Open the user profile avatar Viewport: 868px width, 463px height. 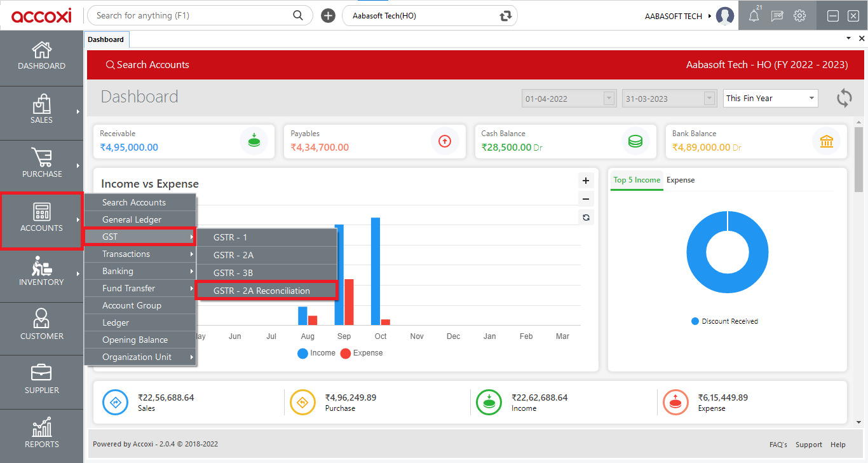pyautogui.click(x=725, y=16)
